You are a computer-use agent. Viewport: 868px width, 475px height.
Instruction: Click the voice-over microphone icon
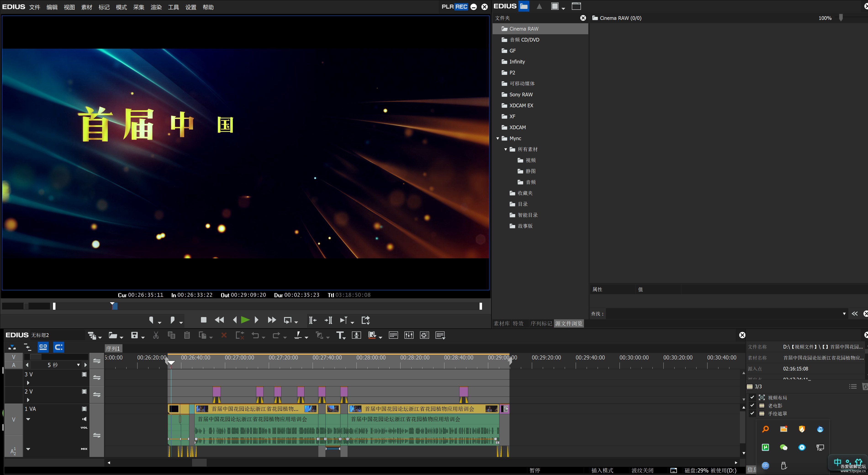pyautogui.click(x=356, y=335)
